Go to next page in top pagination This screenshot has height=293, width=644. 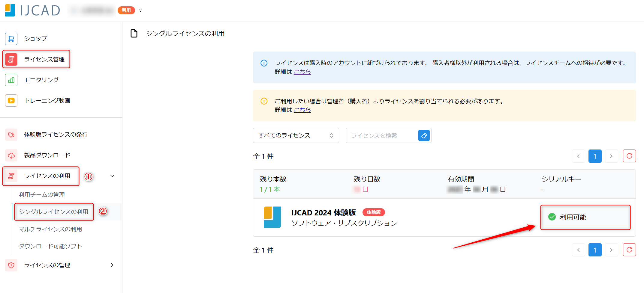[611, 156]
